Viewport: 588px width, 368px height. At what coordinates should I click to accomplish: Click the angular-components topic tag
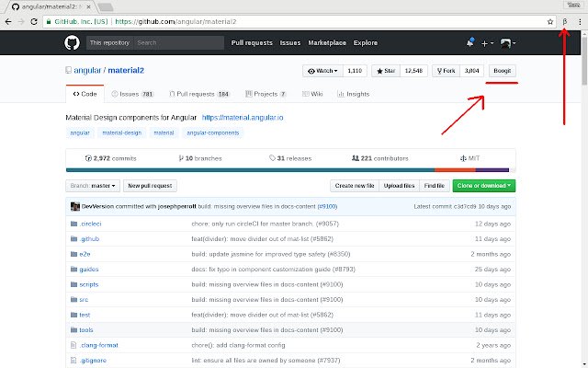(x=212, y=132)
